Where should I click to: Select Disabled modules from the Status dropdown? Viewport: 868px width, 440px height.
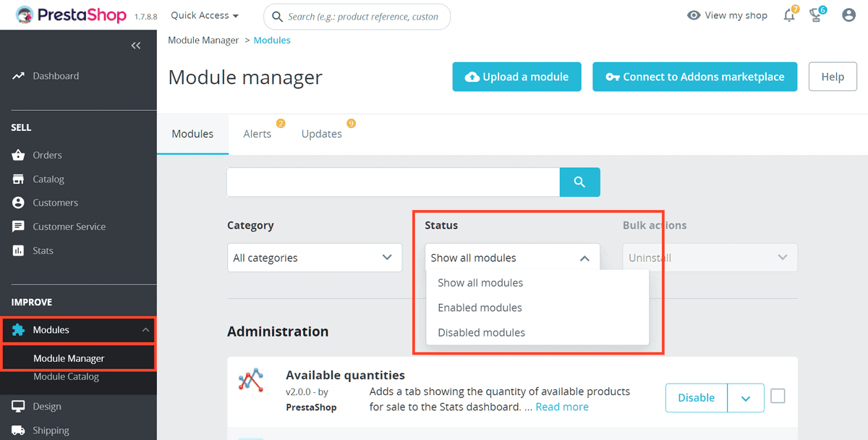(x=480, y=332)
